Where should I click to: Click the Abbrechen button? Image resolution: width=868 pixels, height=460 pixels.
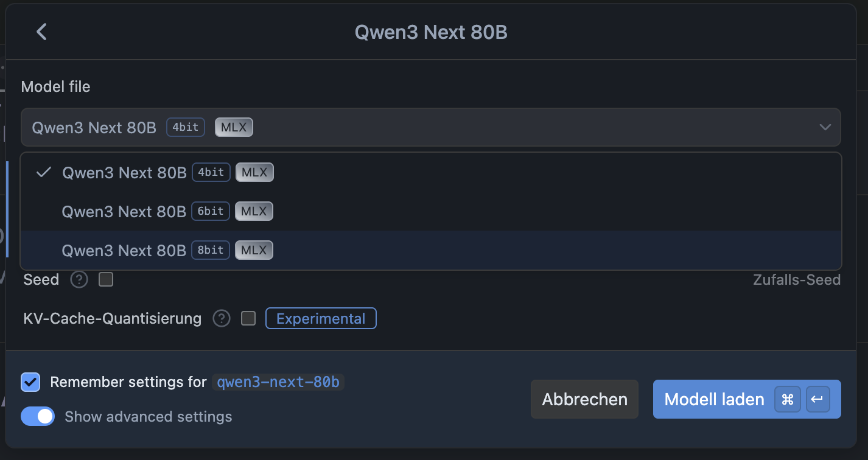coord(584,399)
